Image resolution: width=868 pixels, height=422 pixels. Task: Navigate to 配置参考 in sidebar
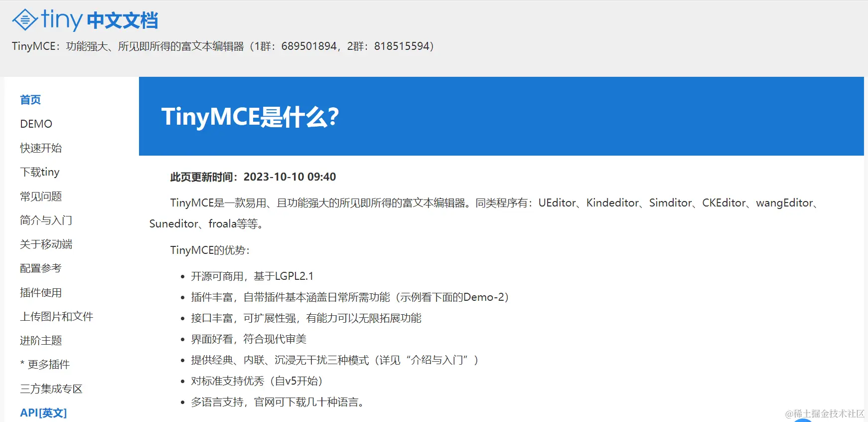pos(41,268)
